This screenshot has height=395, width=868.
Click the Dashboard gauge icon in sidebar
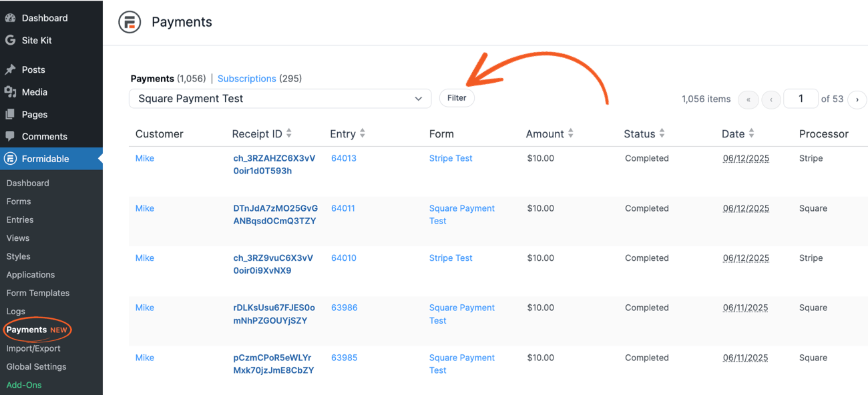pos(10,18)
